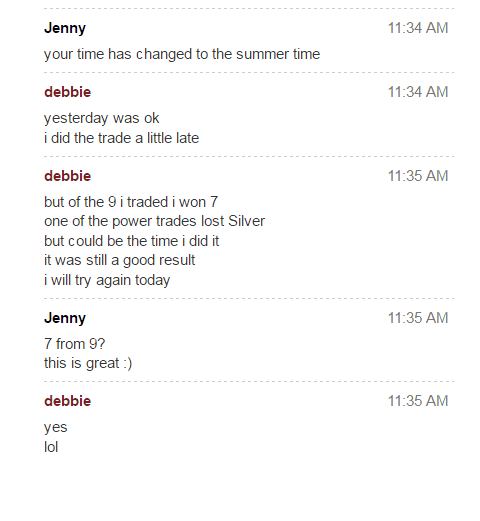The width and height of the screenshot is (480, 521).
Task: Click debbie's name above 'yesterday was ok'
Action: (67, 92)
